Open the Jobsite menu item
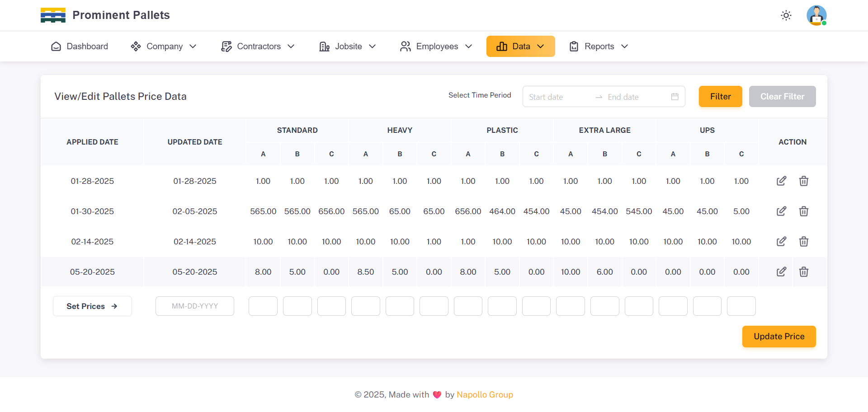 coord(347,47)
